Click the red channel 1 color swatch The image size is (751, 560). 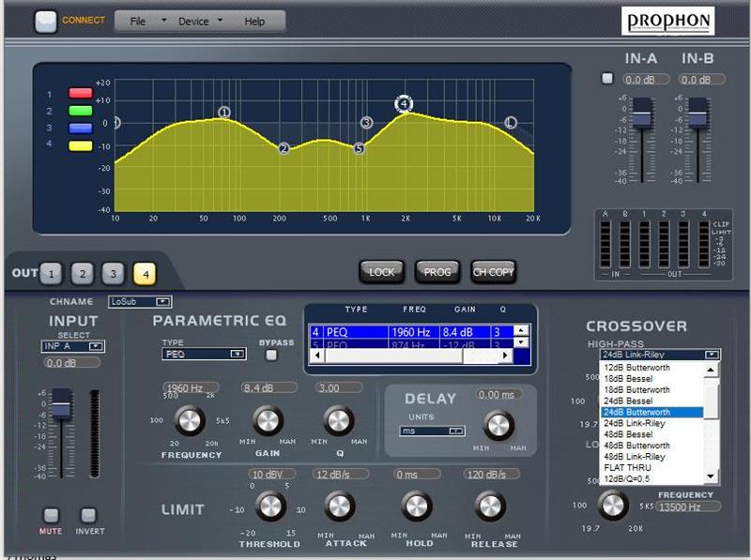pos(80,95)
